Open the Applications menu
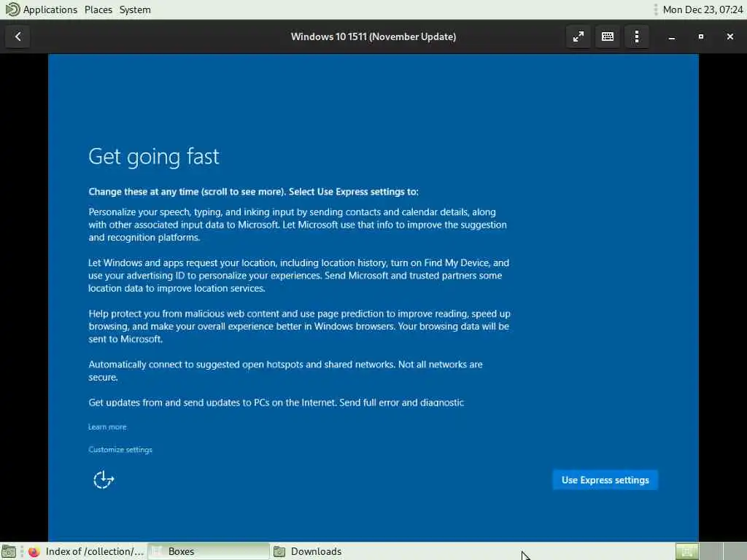747x560 pixels. [x=50, y=9]
